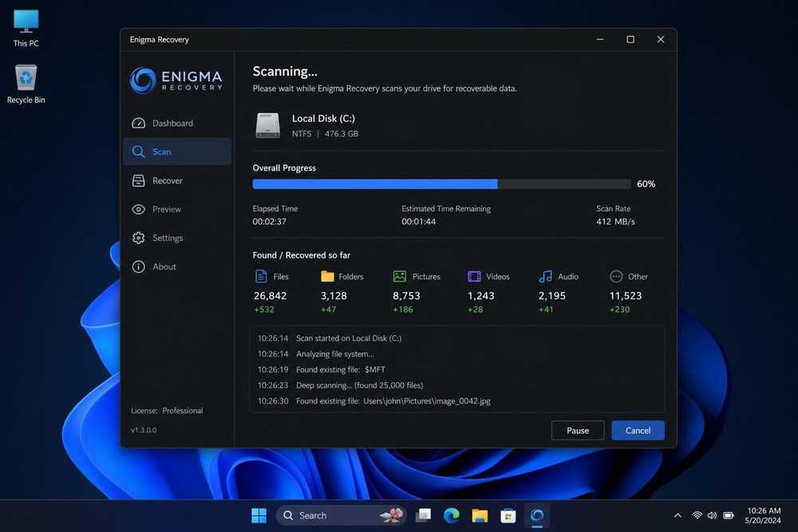Select log entry 'Found existing file: $MFT'
Image resolution: width=798 pixels, height=532 pixels.
click(456, 370)
